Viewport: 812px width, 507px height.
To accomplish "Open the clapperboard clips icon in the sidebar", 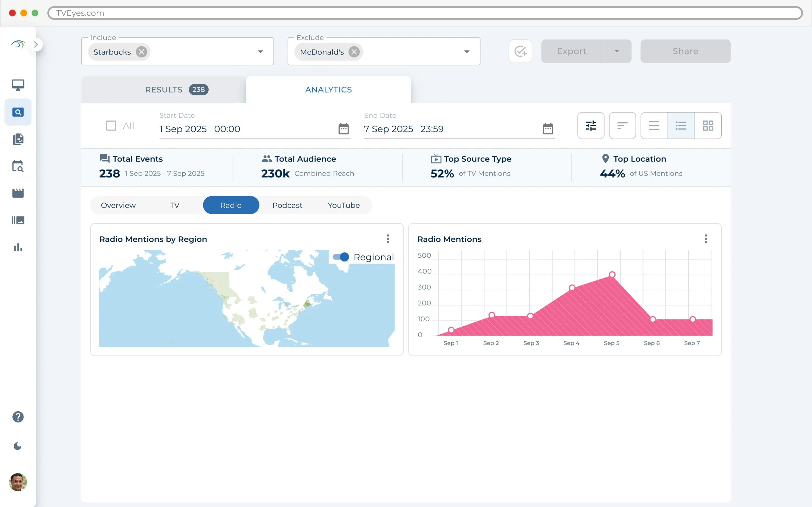I will [18, 193].
